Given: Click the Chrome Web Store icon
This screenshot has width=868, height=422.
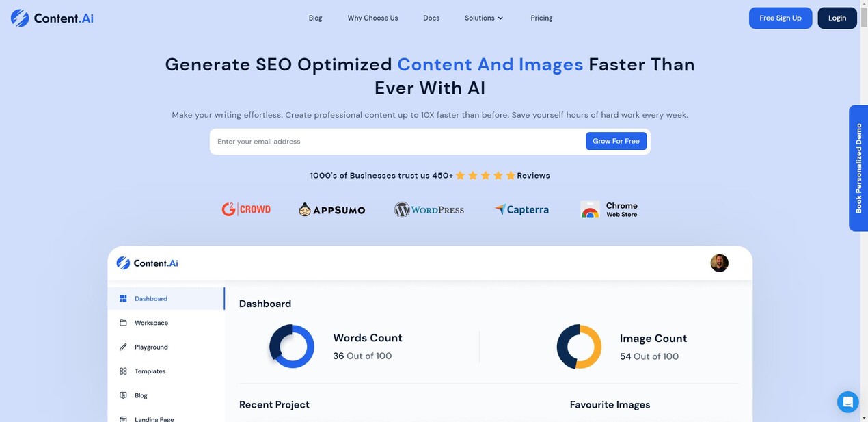Looking at the screenshot, I should 589,209.
